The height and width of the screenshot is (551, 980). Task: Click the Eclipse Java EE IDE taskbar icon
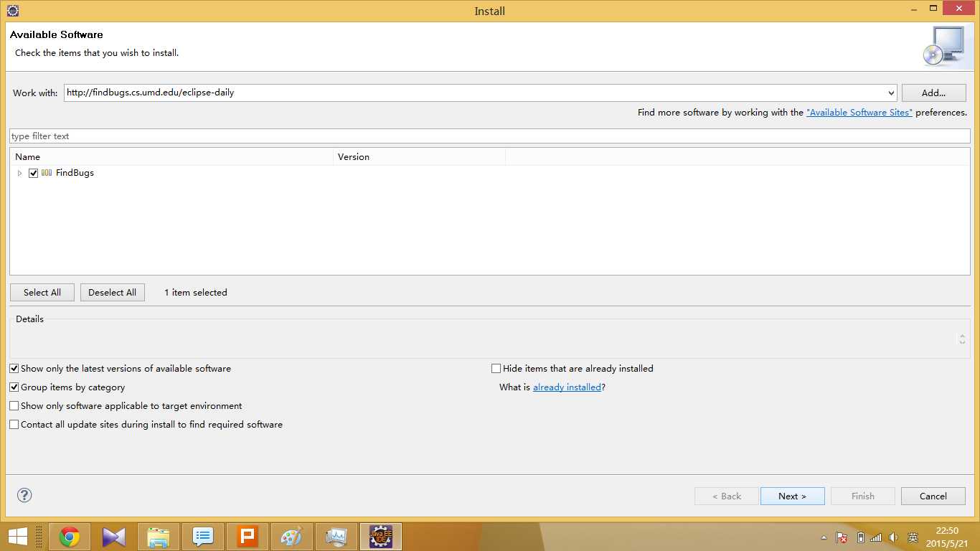click(x=381, y=537)
